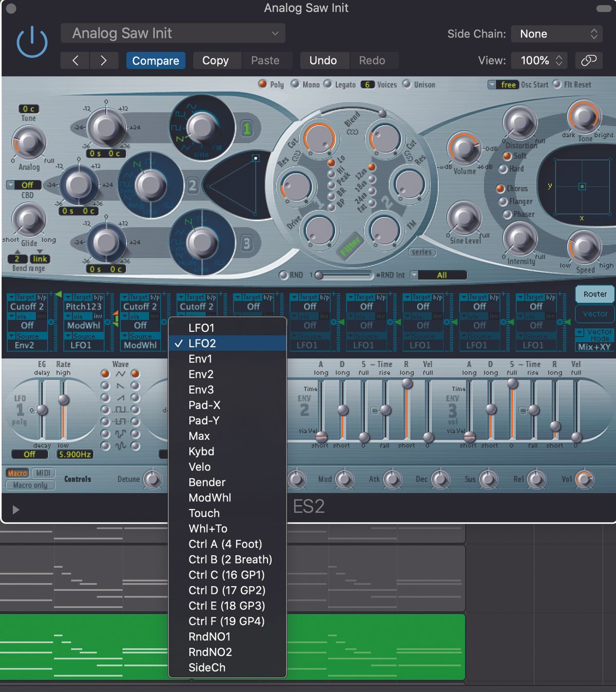
Task: Open the Side Chain dropdown
Action: [x=557, y=34]
